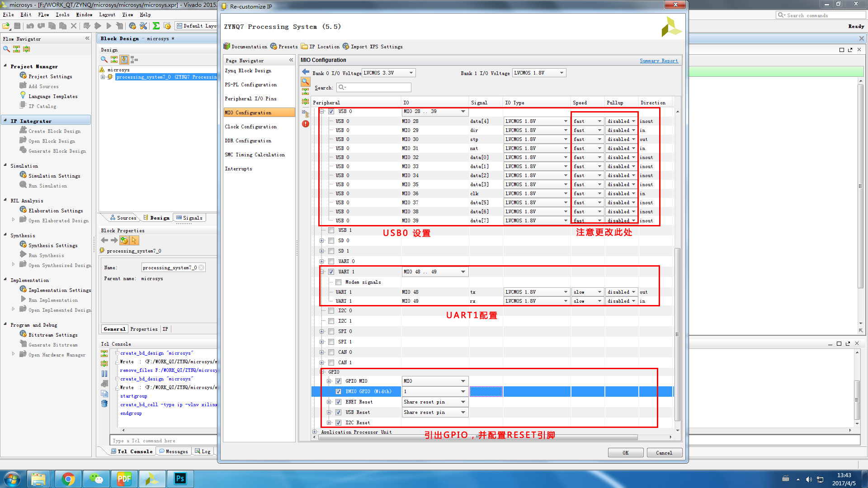Open EMIO GPIO Width dropdown

click(x=435, y=391)
